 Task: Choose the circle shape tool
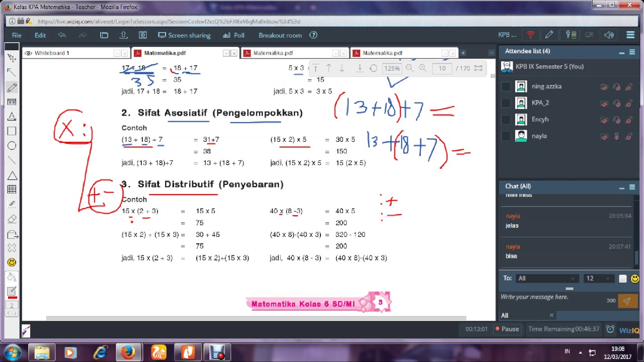[12, 145]
